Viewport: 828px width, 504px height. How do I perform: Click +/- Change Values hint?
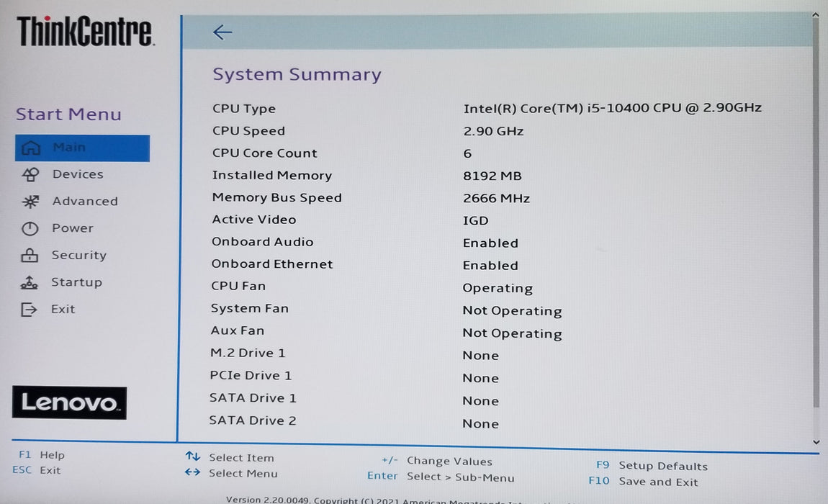(x=437, y=462)
